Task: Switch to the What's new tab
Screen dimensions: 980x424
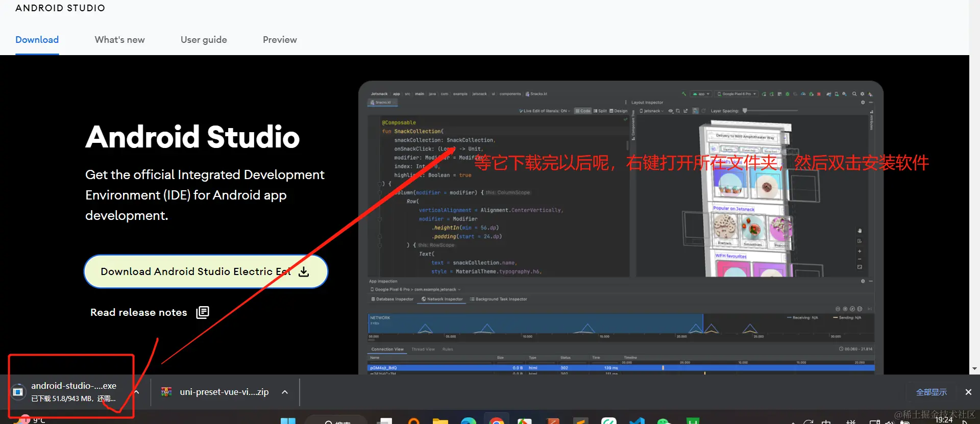Action: (x=119, y=40)
